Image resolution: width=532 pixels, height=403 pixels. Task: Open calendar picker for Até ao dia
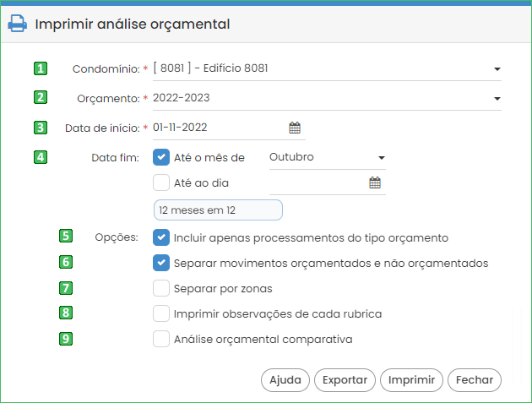[x=375, y=182]
